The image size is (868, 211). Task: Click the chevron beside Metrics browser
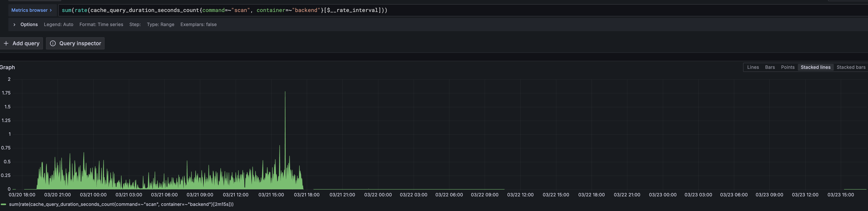(51, 10)
